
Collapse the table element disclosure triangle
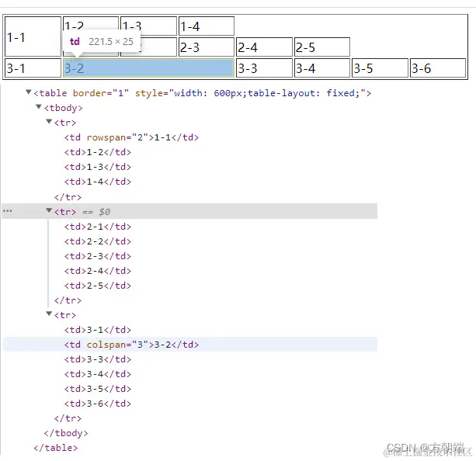click(28, 92)
